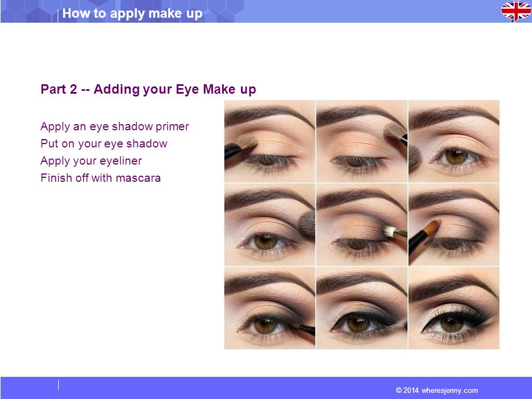Select bottom-left photo applying eyeliner brush
This screenshot has height=399, width=532.
[x=270, y=308]
